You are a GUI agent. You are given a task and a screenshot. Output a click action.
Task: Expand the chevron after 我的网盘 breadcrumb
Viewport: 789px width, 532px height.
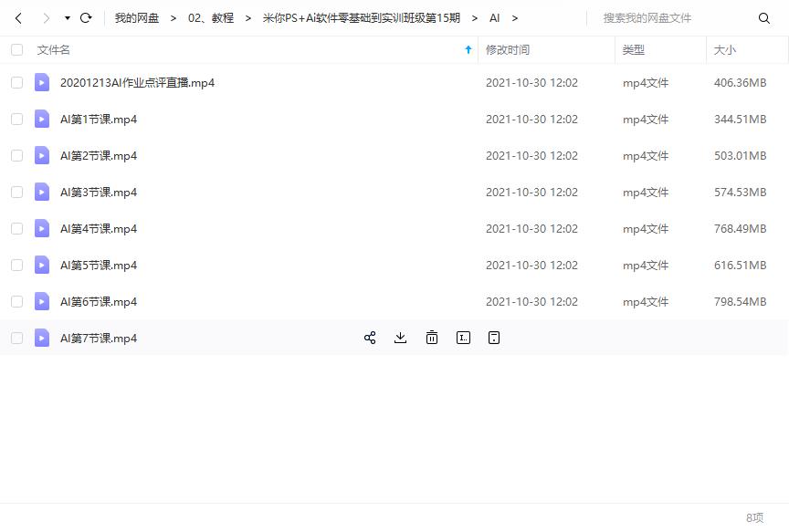(174, 18)
